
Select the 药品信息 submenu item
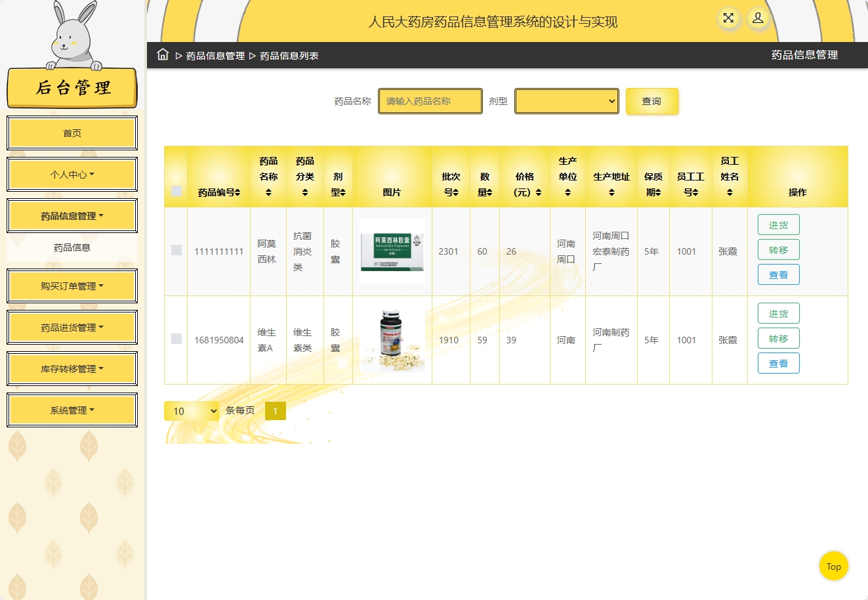(72, 247)
